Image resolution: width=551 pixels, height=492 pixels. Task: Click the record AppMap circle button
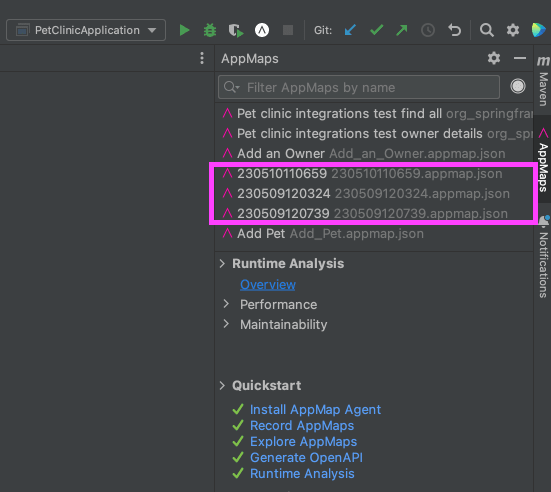pos(518,86)
